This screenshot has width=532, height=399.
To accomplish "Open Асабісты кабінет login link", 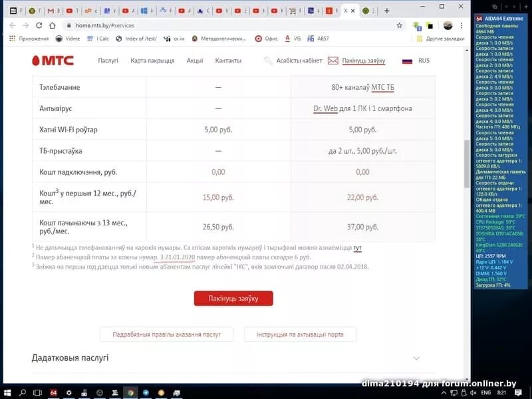I will click(299, 61).
